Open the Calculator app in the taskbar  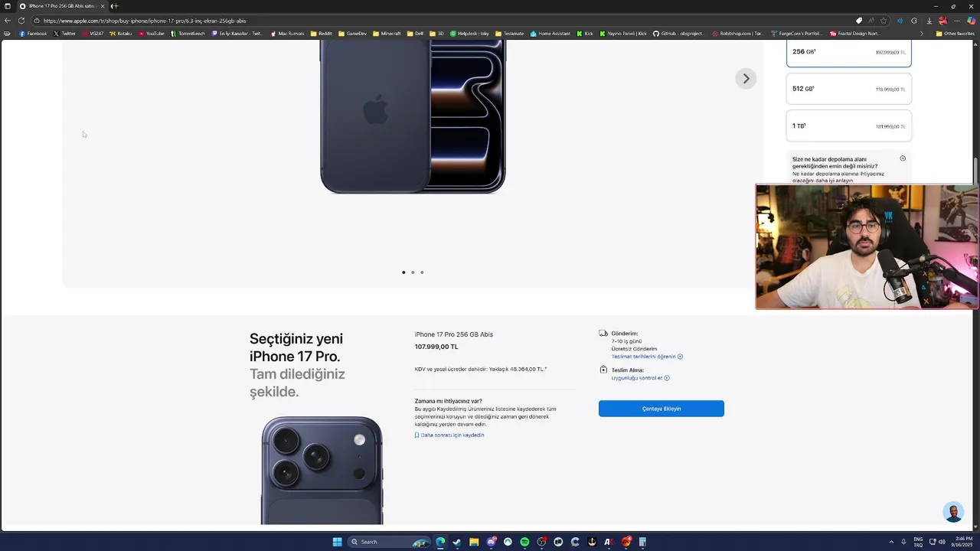pyautogui.click(x=642, y=542)
